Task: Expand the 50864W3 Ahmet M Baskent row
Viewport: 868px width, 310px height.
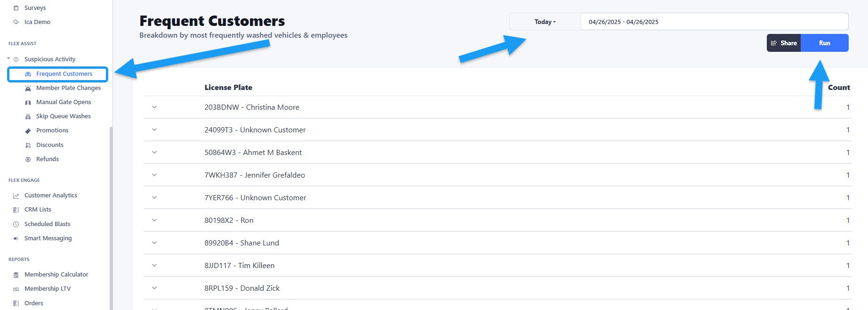Action: point(154,152)
